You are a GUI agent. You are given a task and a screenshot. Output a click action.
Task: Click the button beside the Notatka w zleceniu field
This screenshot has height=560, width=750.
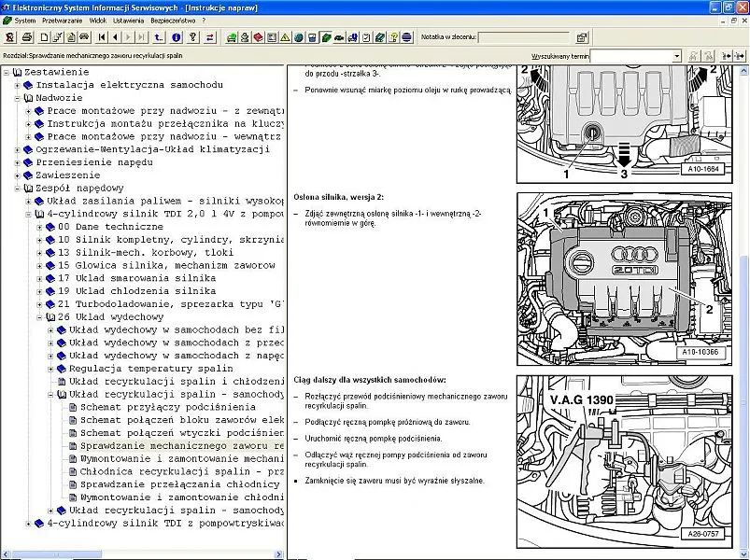pyautogui.click(x=582, y=37)
